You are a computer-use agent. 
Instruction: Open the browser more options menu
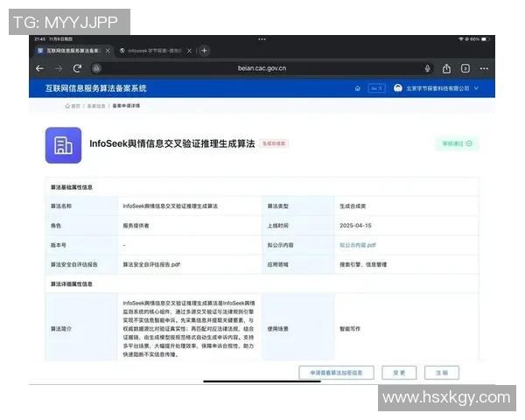[x=484, y=68]
